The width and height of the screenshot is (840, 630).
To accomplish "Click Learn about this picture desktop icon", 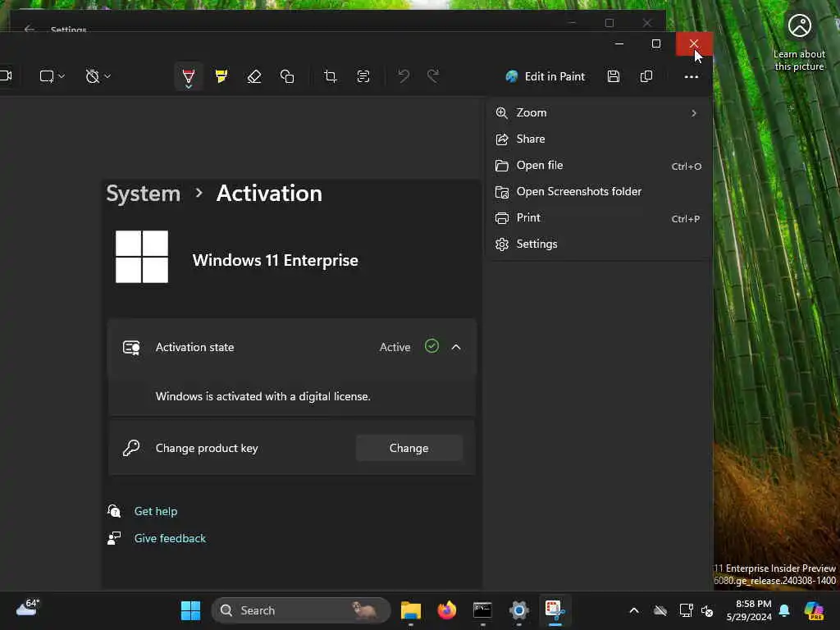I will tap(799, 43).
